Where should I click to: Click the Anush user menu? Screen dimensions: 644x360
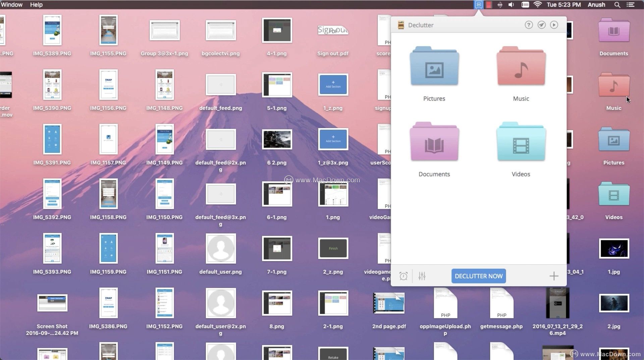596,5
